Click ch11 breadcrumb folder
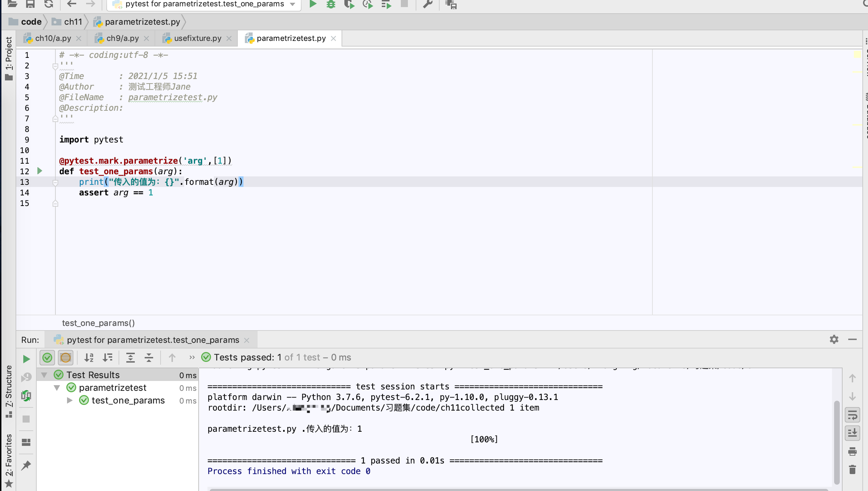 [73, 22]
